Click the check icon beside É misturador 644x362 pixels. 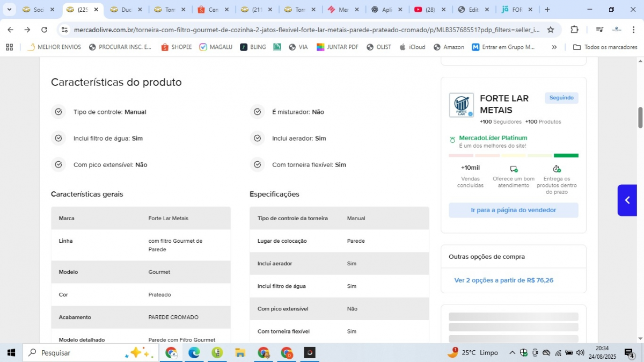[257, 112]
